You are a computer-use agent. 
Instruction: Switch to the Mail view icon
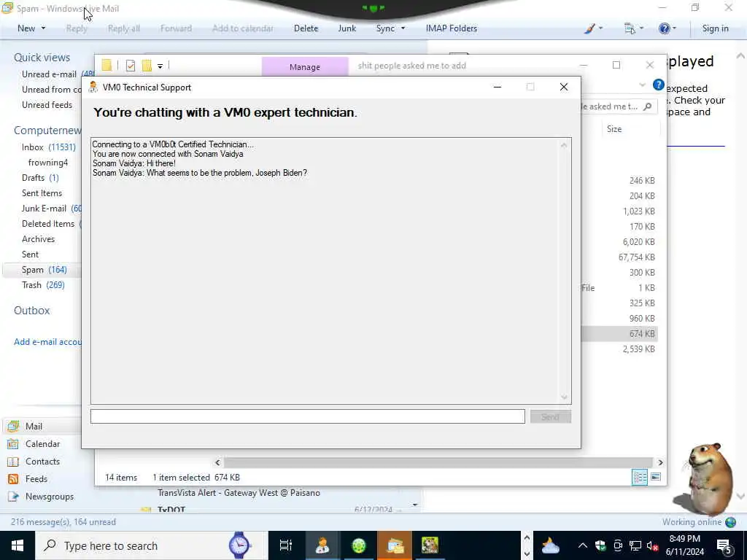13,426
